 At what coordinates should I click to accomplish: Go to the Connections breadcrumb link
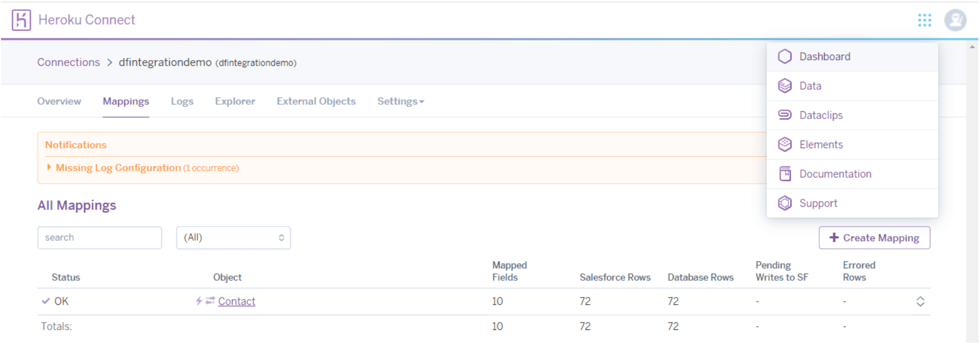click(x=68, y=62)
